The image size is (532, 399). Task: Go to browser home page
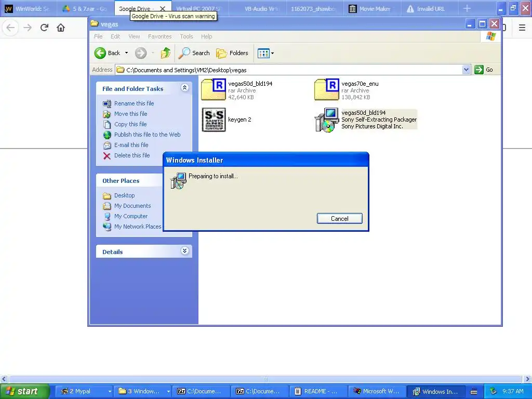tap(61, 28)
